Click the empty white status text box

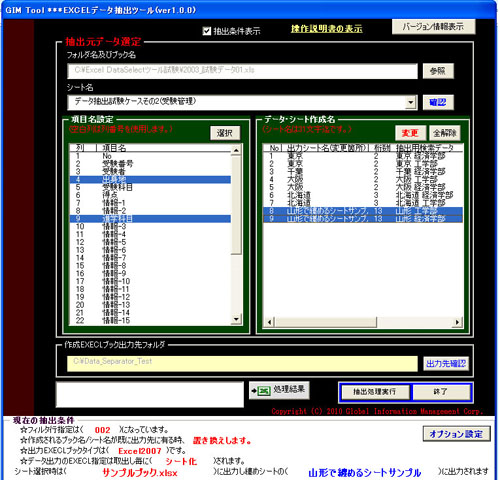150,394
